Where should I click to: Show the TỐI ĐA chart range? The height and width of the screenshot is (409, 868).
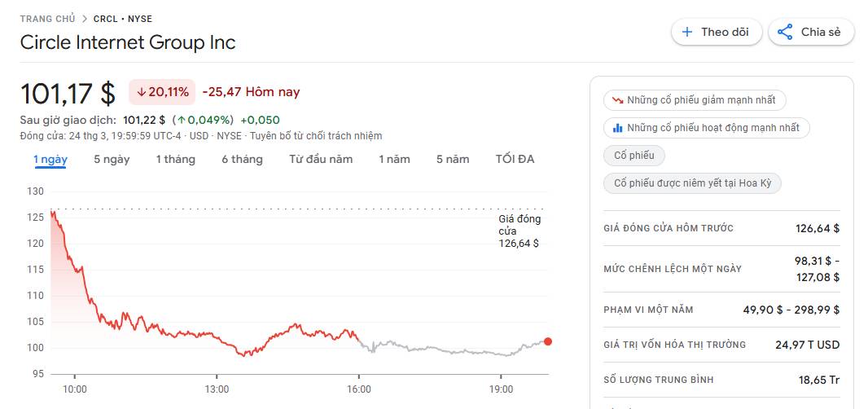(515, 159)
